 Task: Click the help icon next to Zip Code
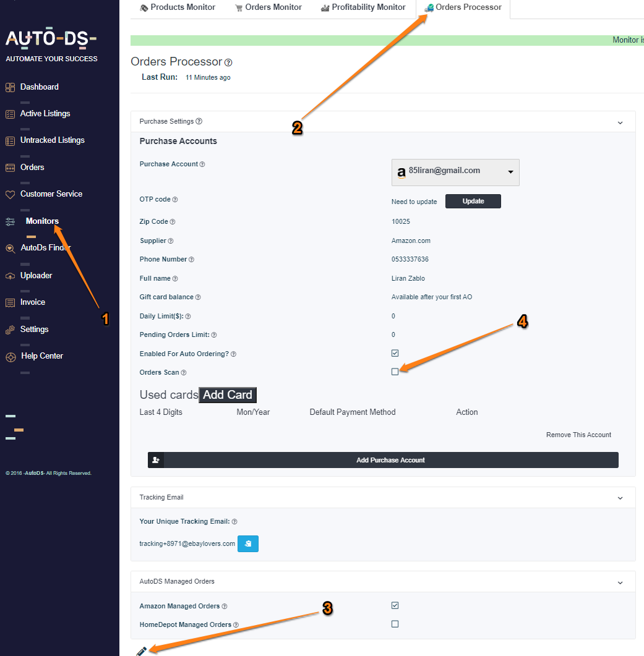pos(173,222)
